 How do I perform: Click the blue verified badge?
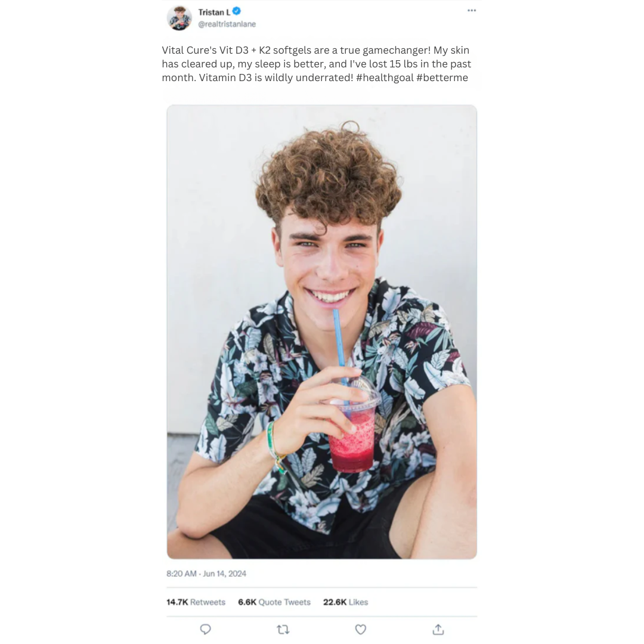[x=237, y=11]
